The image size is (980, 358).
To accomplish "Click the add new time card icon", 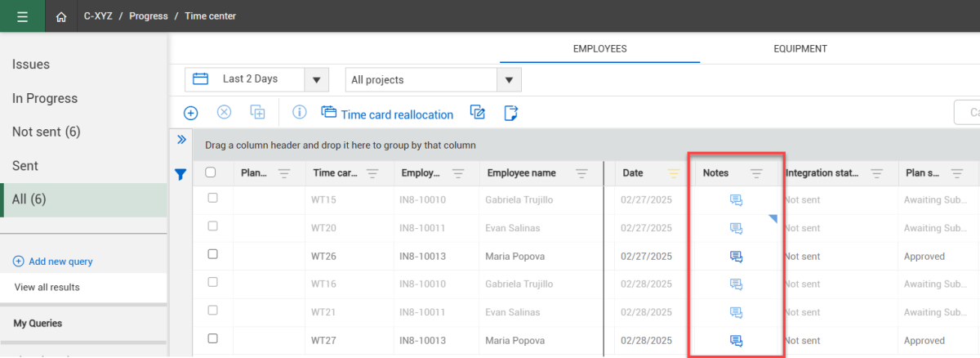I will click(190, 113).
